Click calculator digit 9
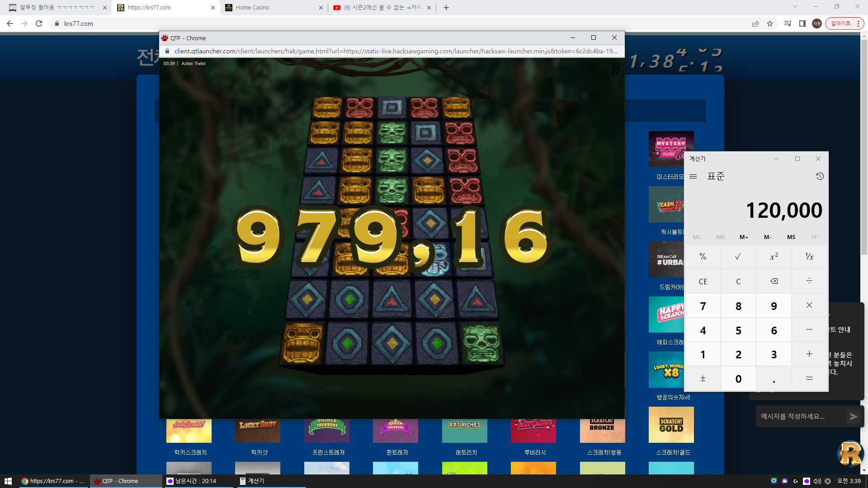Viewport: 868px width, 488px height. coord(774,306)
